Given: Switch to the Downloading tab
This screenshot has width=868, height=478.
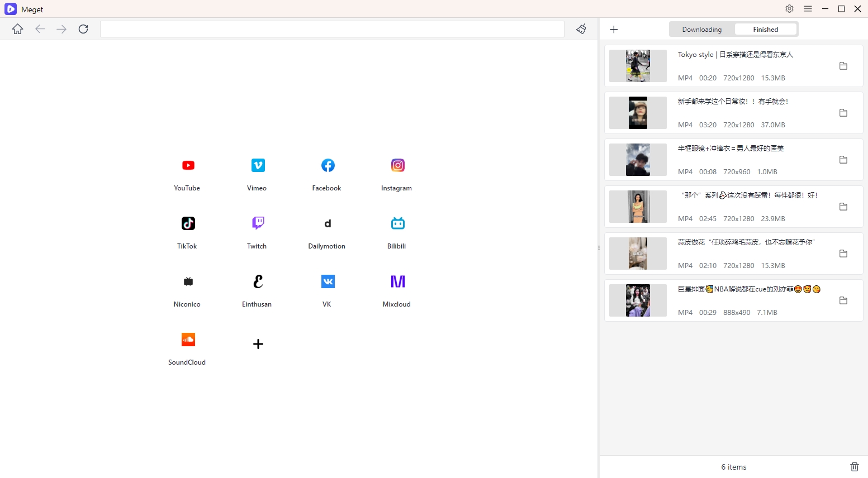Looking at the screenshot, I should pyautogui.click(x=702, y=30).
